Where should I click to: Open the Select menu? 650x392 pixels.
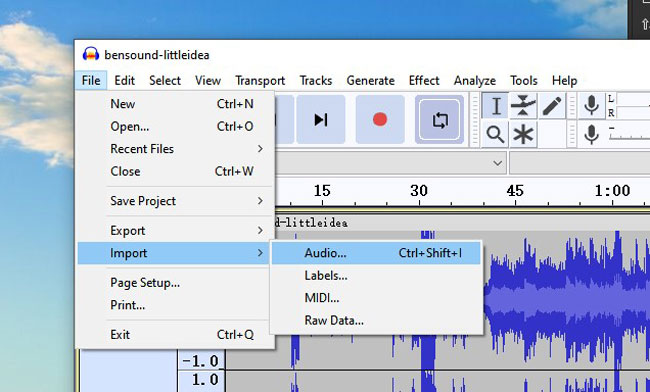coord(165,80)
